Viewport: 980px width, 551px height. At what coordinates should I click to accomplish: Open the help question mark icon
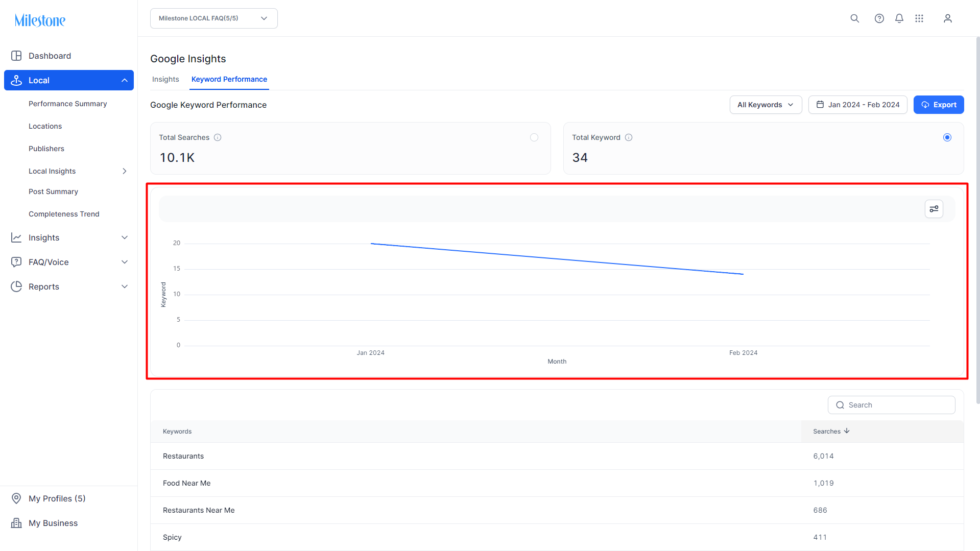[x=879, y=18]
